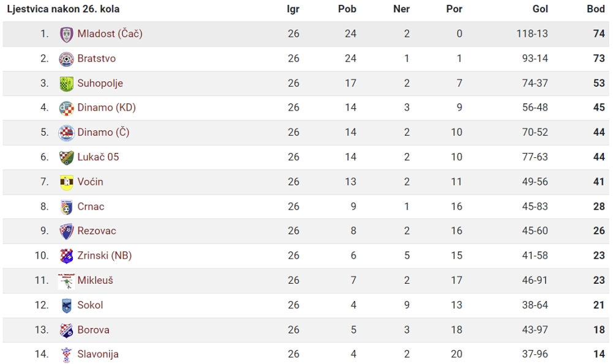This screenshot has height=364, width=613.
Task: Click the green Suhopolje club crest
Action: point(67,84)
